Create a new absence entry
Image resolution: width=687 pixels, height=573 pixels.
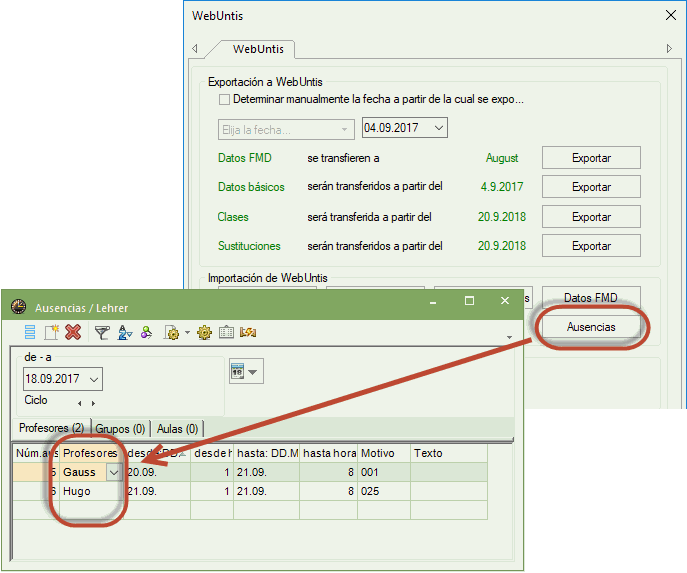coord(51,332)
